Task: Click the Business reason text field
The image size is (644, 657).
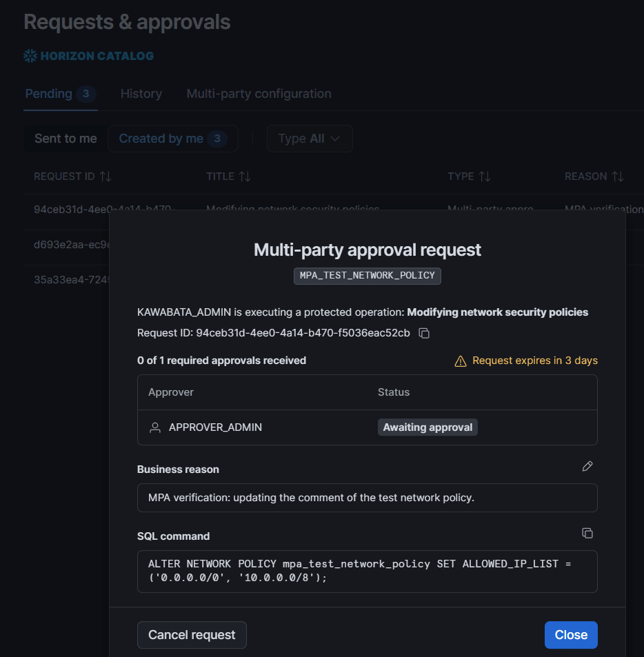Action: pyautogui.click(x=368, y=498)
